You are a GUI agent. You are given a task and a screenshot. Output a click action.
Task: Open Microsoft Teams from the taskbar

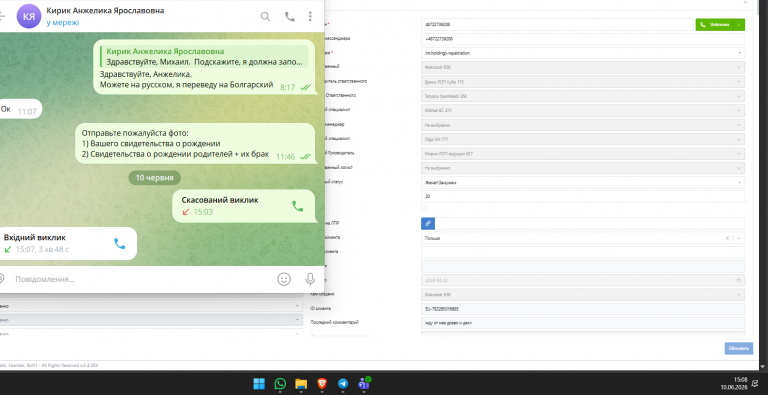[x=364, y=383]
